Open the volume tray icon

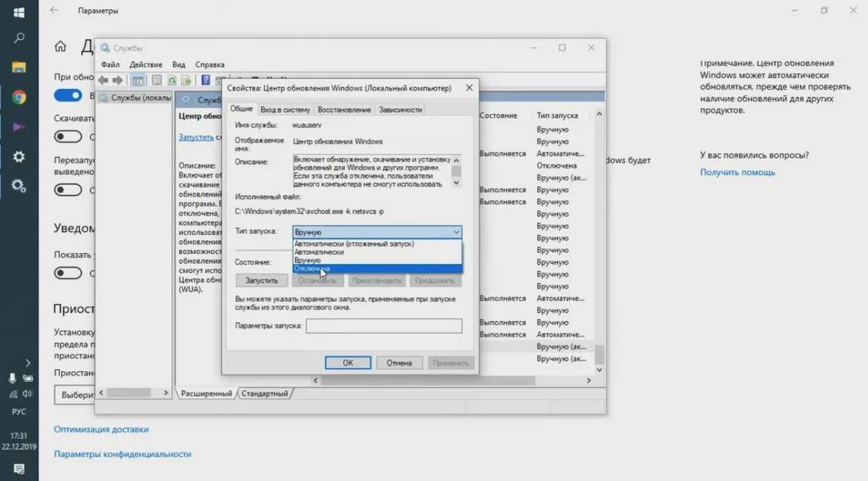pyautogui.click(x=27, y=393)
